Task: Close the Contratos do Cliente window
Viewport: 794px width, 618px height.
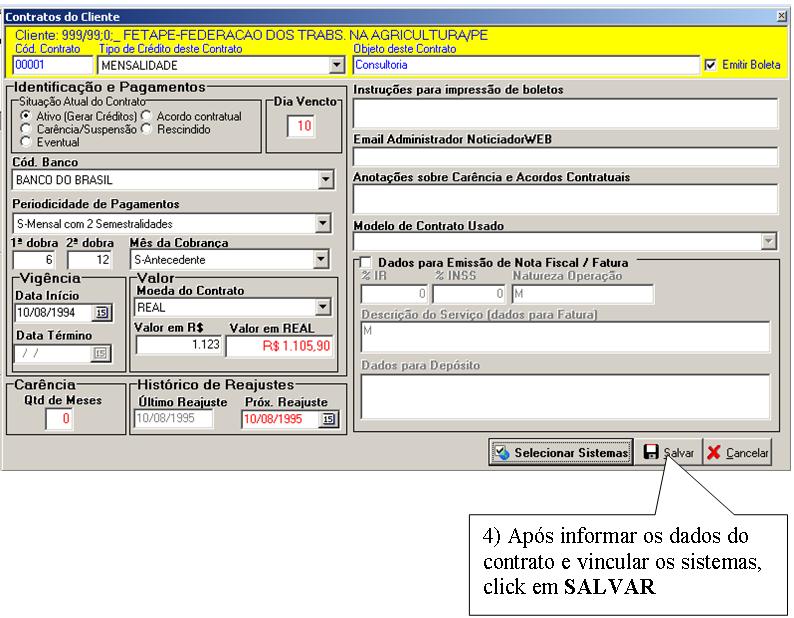Action: tap(781, 17)
